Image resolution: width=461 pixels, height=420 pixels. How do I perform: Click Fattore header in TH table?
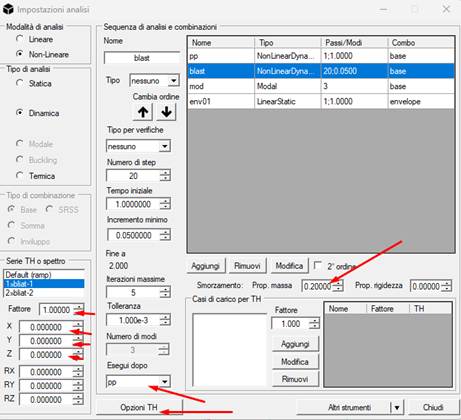click(x=388, y=309)
